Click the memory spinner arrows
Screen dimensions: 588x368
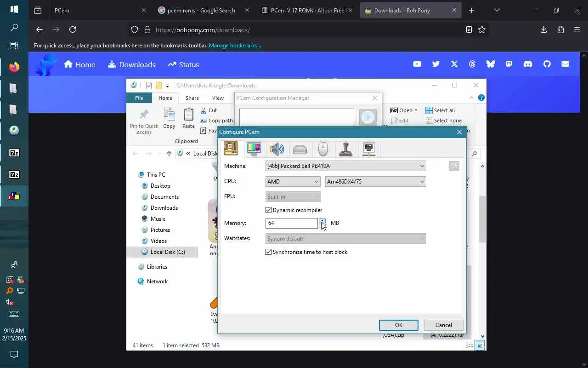click(x=322, y=223)
